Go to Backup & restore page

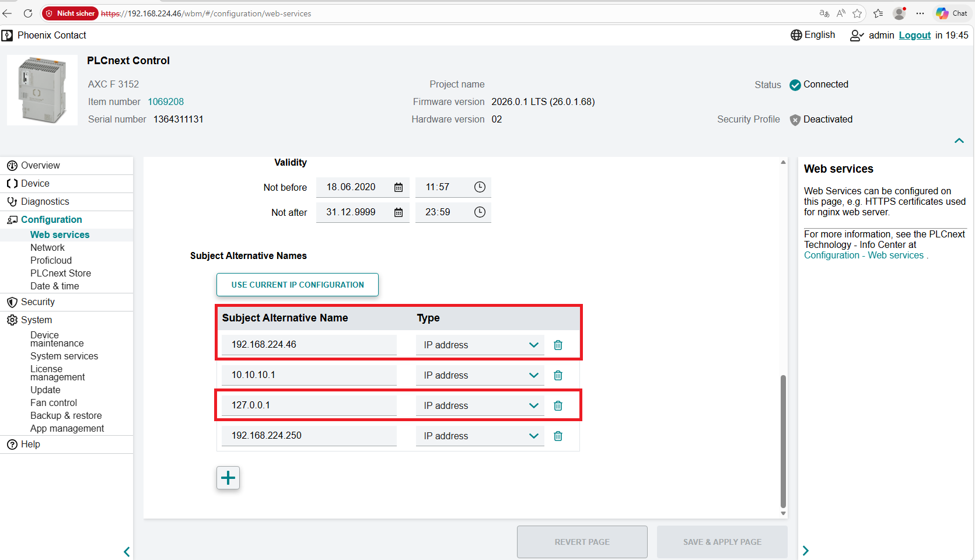tap(66, 415)
